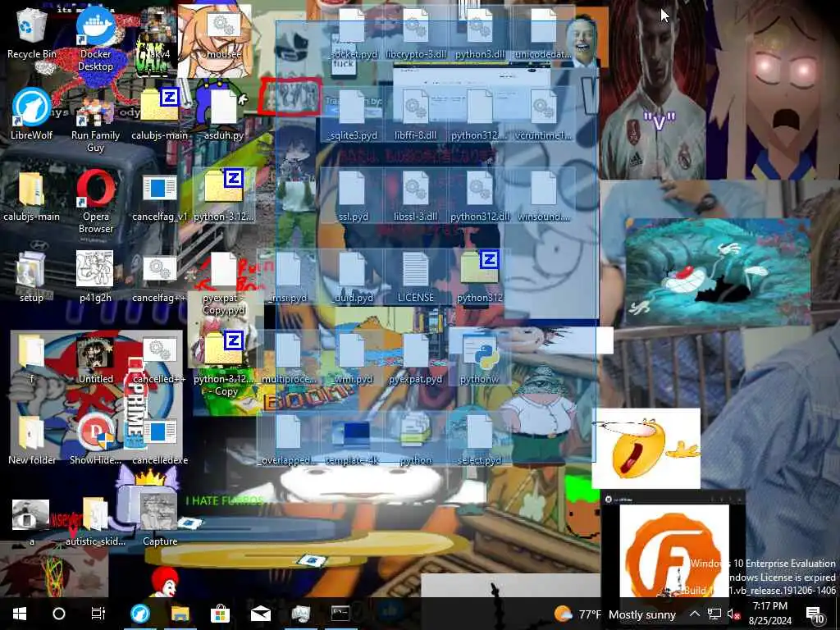
Task: Select the _ssl.pyd file
Action: (352, 196)
